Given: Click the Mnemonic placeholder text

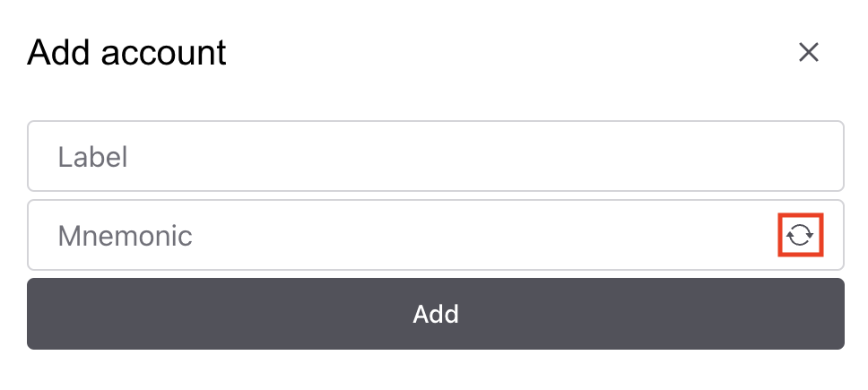Looking at the screenshot, I should tap(125, 236).
